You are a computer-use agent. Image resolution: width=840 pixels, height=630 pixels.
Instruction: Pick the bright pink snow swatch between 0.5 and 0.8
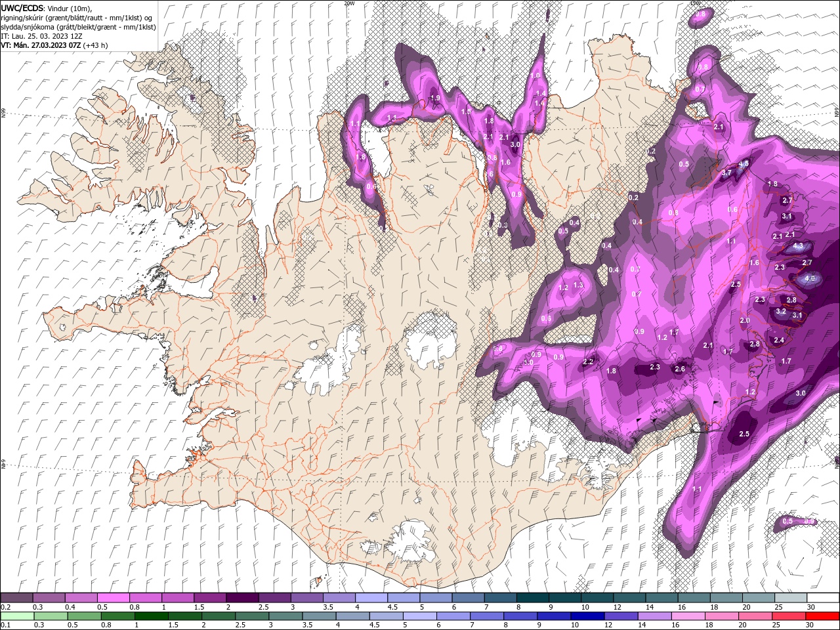[x=113, y=598]
